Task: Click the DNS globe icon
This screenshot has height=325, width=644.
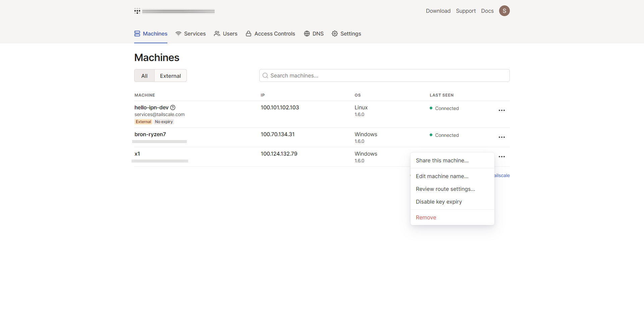Action: click(307, 34)
